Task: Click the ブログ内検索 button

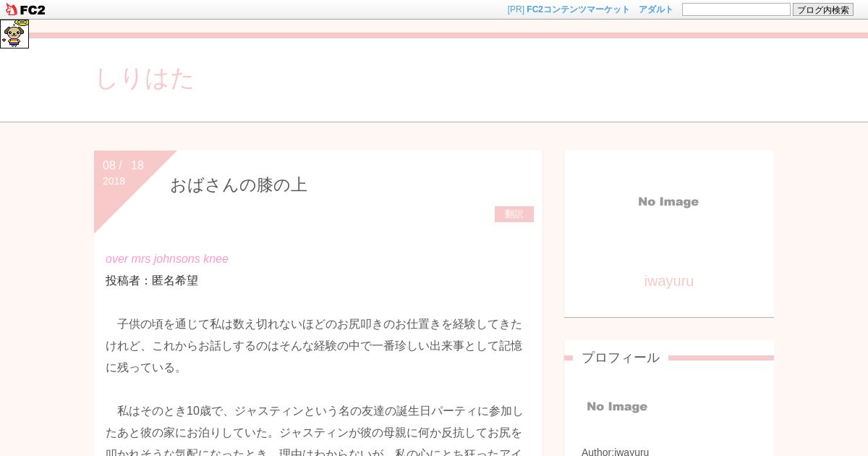Action: click(823, 9)
